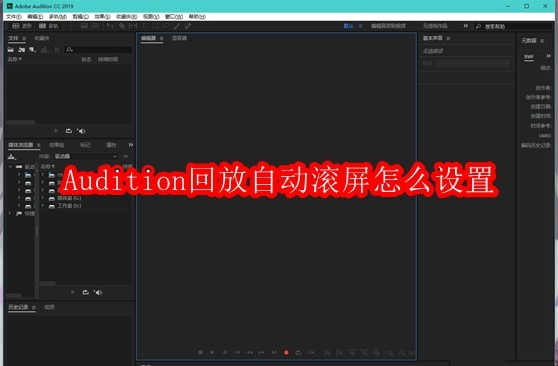Click trash delete icon in Files panel

[57, 49]
